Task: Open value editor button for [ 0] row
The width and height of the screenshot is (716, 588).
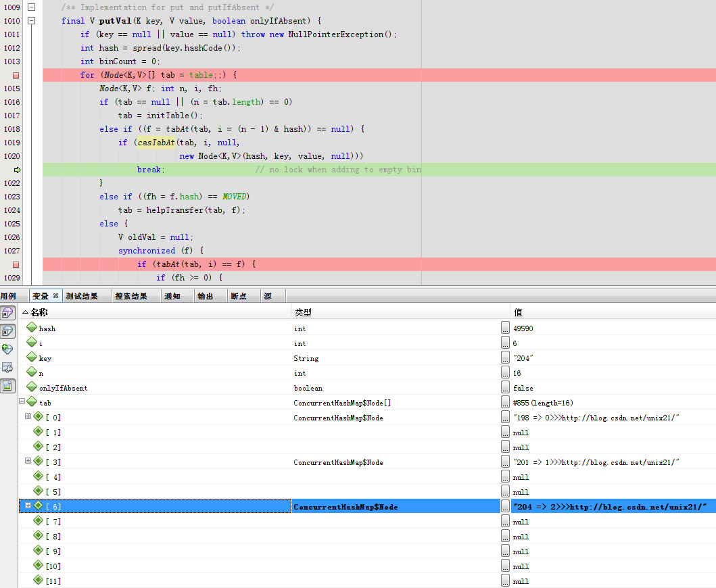Action: 505,417
